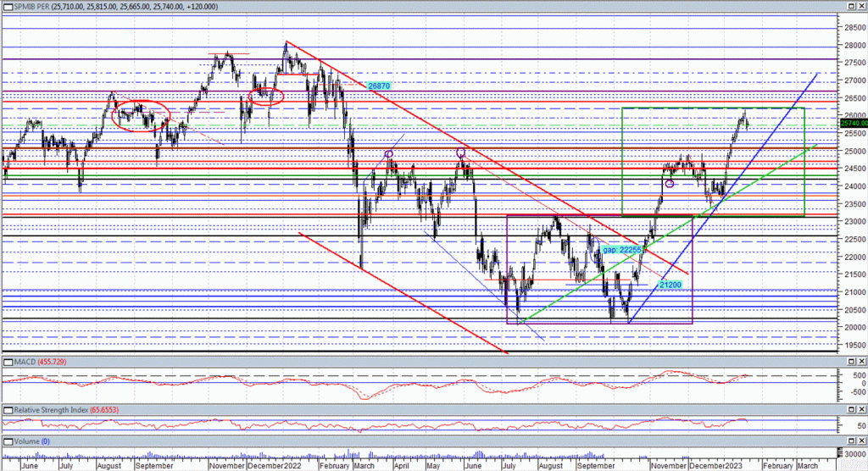Screen dimensions: 868x471
Task: Click the 20500 level on the price axis
Action: 855,310
